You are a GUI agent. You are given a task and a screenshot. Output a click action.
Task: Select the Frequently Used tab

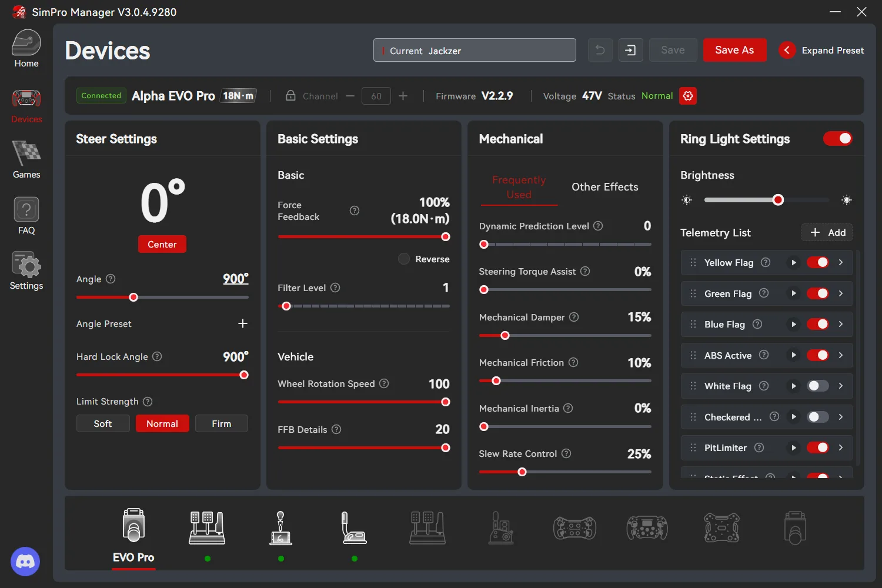pos(519,187)
